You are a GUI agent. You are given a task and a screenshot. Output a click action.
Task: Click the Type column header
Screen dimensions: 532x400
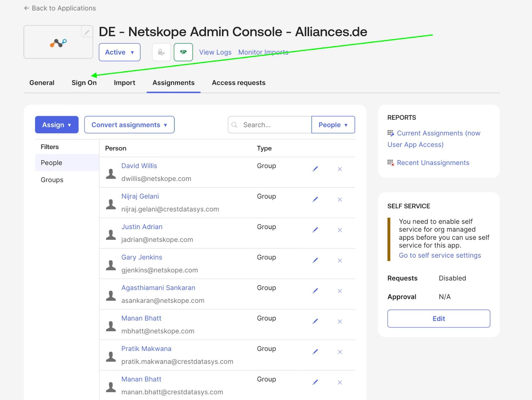(x=264, y=148)
